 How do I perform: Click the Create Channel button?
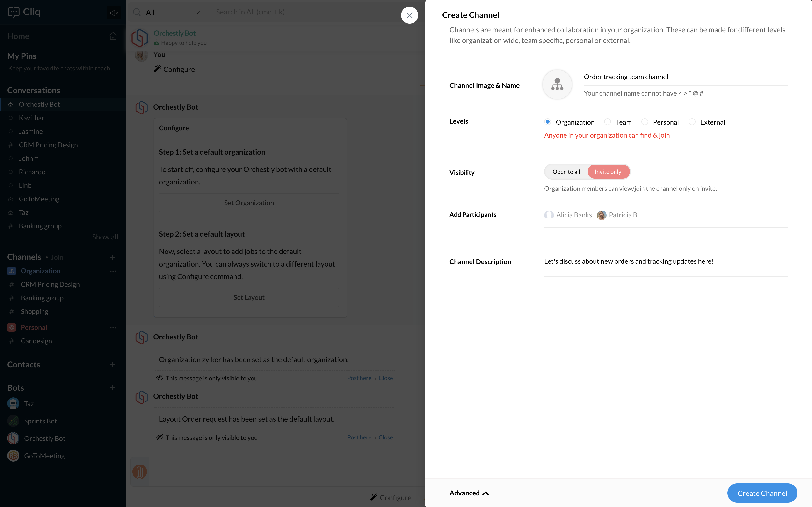click(762, 493)
